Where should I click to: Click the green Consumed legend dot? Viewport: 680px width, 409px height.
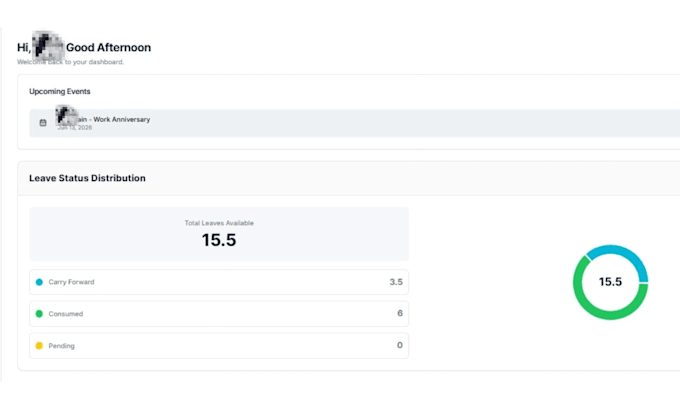pyautogui.click(x=39, y=314)
